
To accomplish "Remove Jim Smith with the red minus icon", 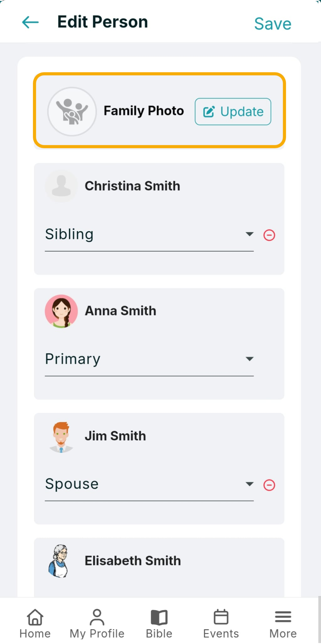I will (x=269, y=485).
